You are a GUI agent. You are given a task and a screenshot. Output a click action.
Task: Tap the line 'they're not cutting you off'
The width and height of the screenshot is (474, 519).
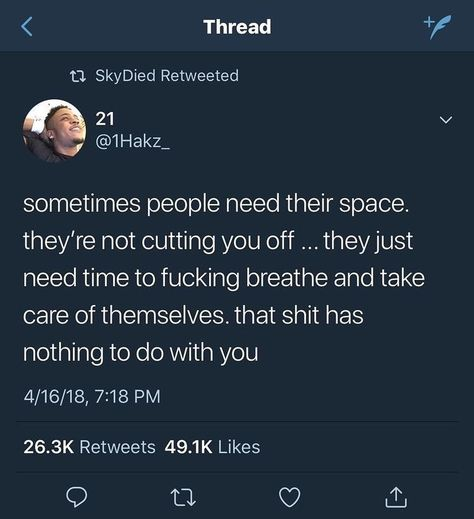click(x=158, y=241)
